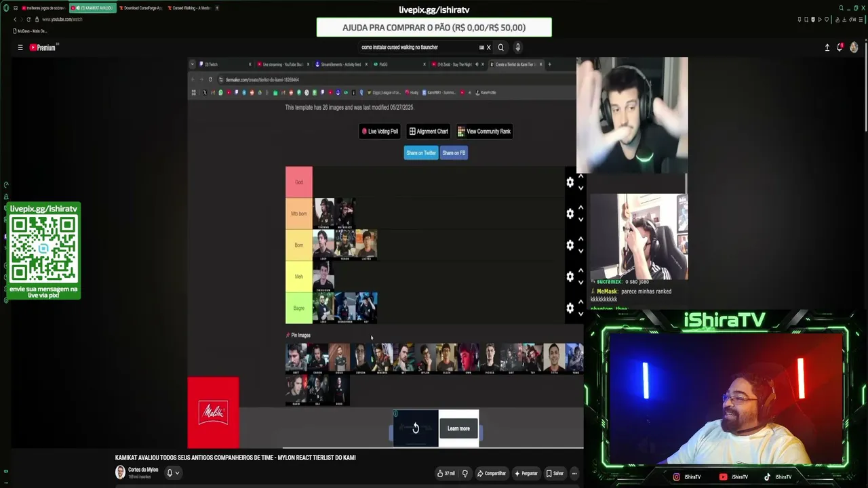Click the youtube.com/watch address bar
Screen dimensions: 868x488
coord(62,20)
